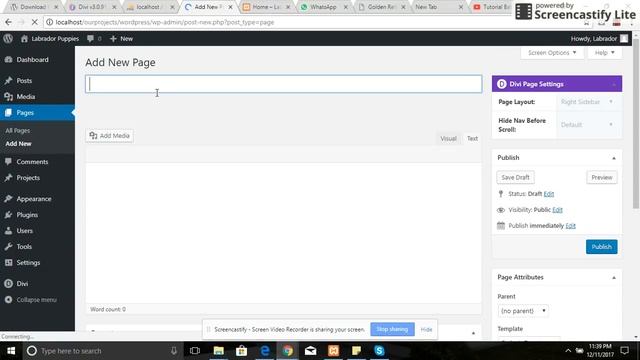The height and width of the screenshot is (360, 640).
Task: Open the Appearance menu
Action: [x=34, y=199]
